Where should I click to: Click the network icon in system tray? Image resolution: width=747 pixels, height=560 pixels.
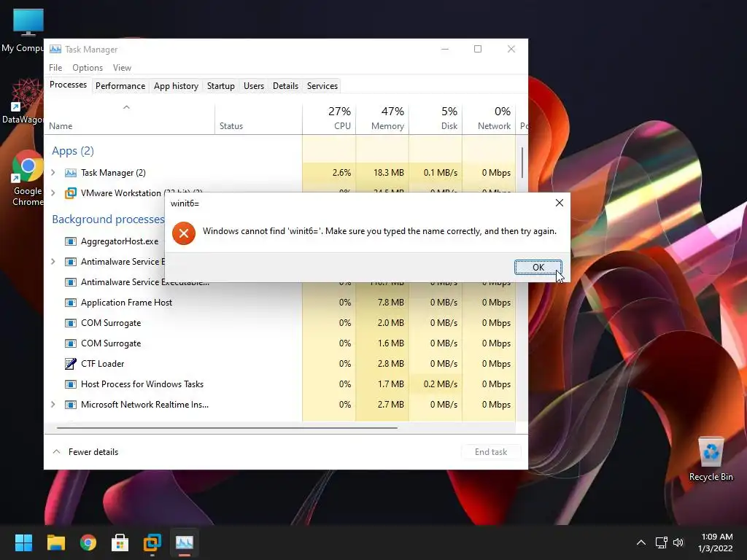click(x=661, y=542)
